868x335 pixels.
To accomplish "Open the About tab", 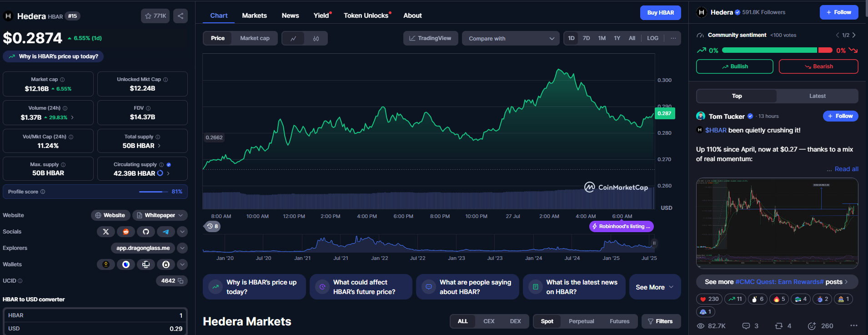I will pos(412,15).
